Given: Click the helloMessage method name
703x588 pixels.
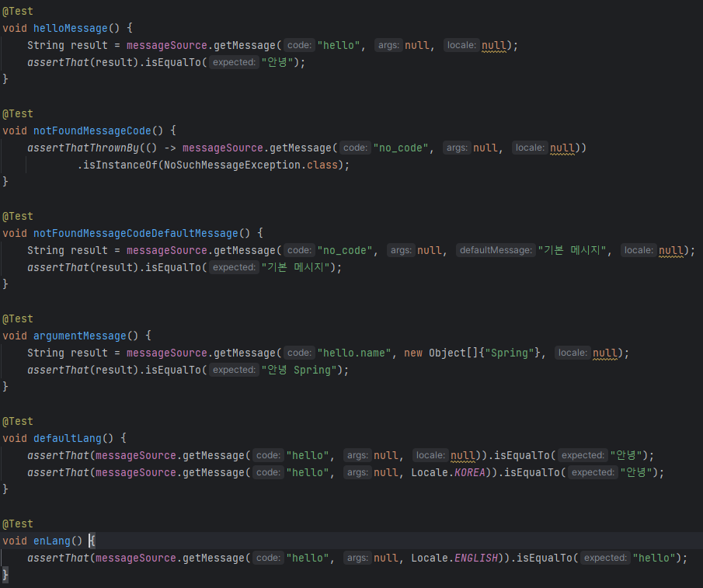Looking at the screenshot, I should 71,28.
